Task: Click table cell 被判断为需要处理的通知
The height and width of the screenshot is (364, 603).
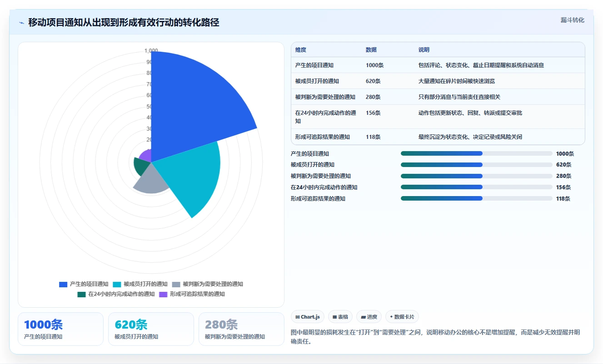Action: [325, 97]
